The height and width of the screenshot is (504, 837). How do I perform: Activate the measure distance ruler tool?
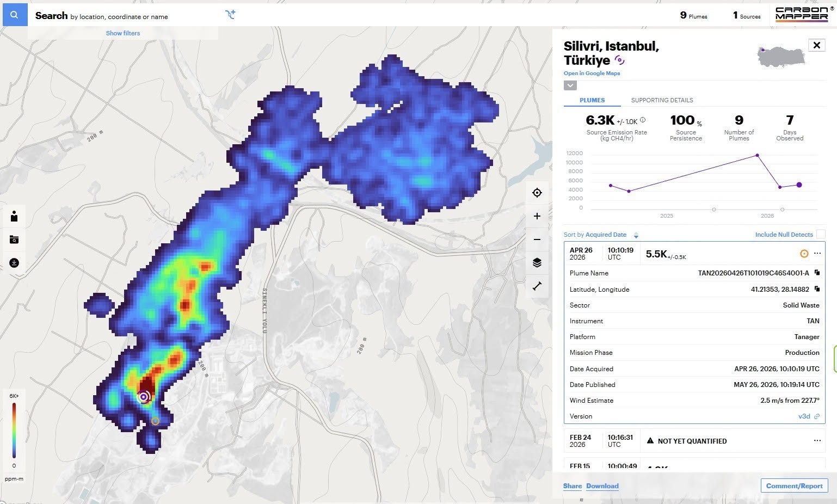click(537, 286)
